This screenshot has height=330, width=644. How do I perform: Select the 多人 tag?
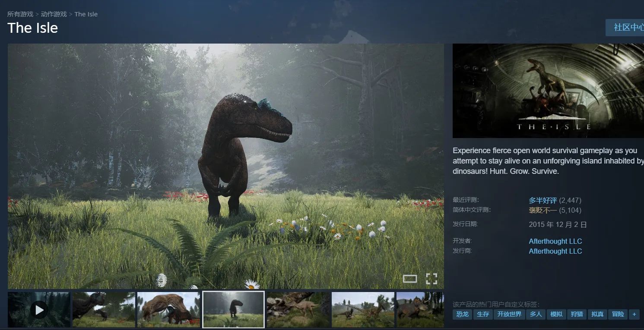click(536, 314)
